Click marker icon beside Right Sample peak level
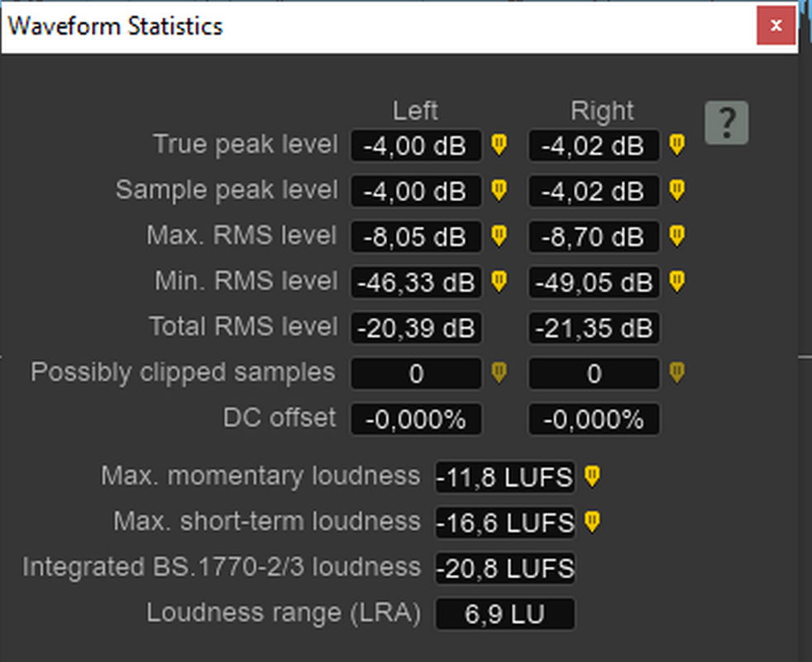 point(677,190)
